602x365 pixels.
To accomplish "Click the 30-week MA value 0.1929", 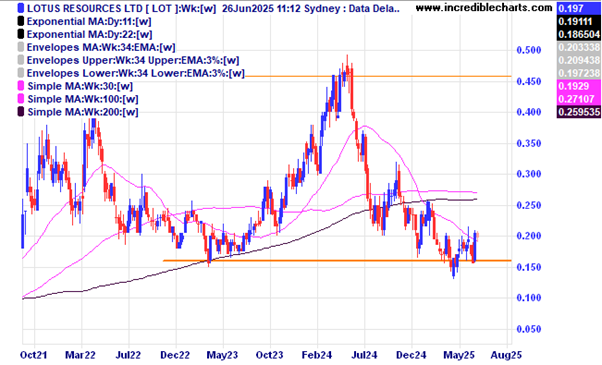I will tap(578, 86).
